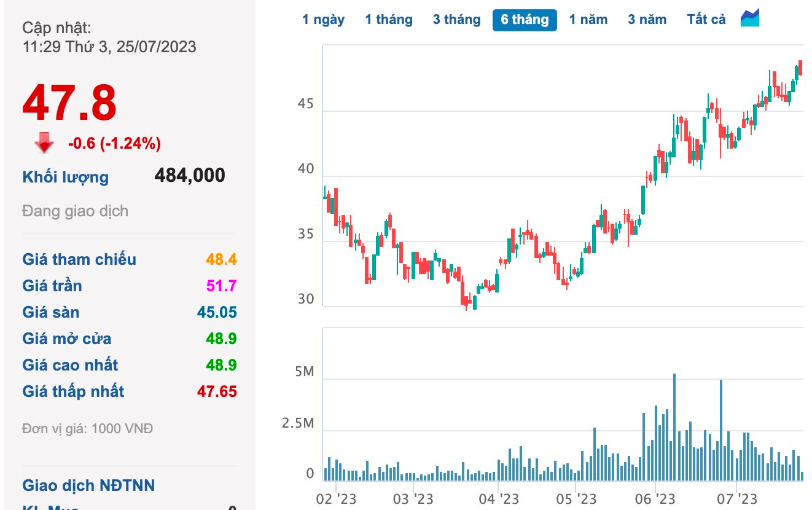Viewport: 812px width, 510px height.
Task: Click the ceiling price value 51.7
Action: pyautogui.click(x=221, y=286)
